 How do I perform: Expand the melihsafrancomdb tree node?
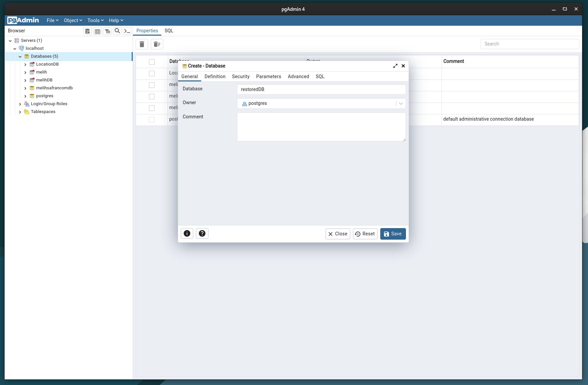[x=25, y=88]
